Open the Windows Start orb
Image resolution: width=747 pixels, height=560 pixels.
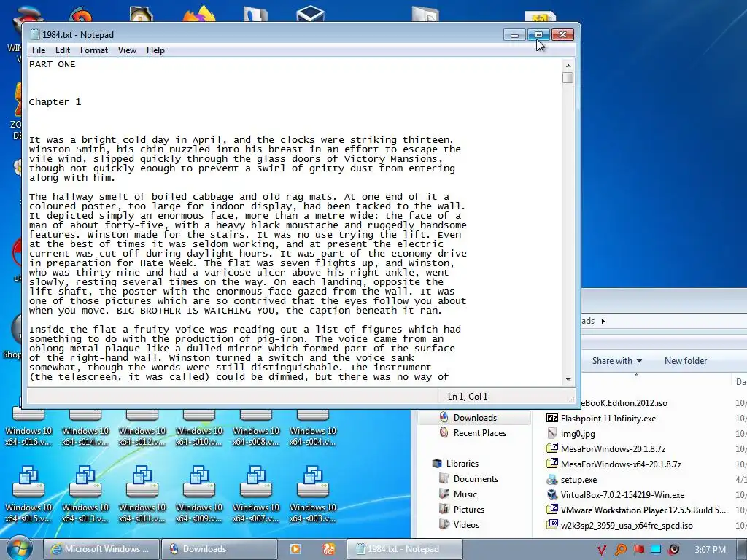click(19, 548)
